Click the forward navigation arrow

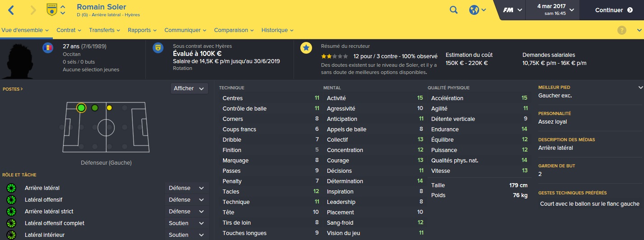pyautogui.click(x=33, y=10)
